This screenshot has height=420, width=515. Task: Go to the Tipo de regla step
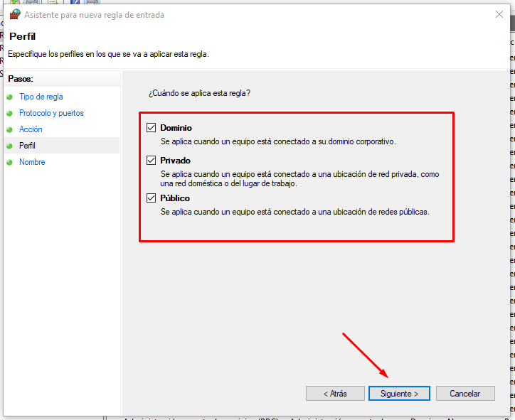click(41, 97)
